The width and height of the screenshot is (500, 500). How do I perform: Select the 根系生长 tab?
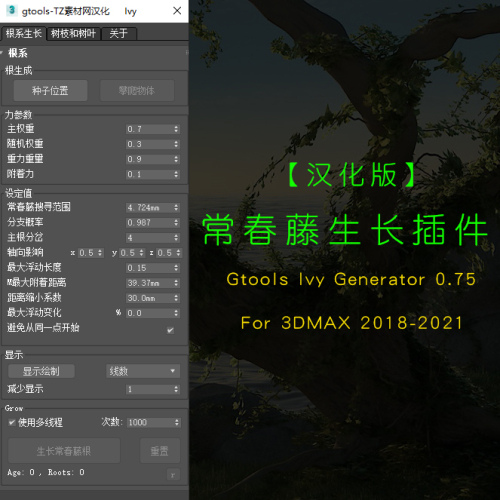pos(23,33)
